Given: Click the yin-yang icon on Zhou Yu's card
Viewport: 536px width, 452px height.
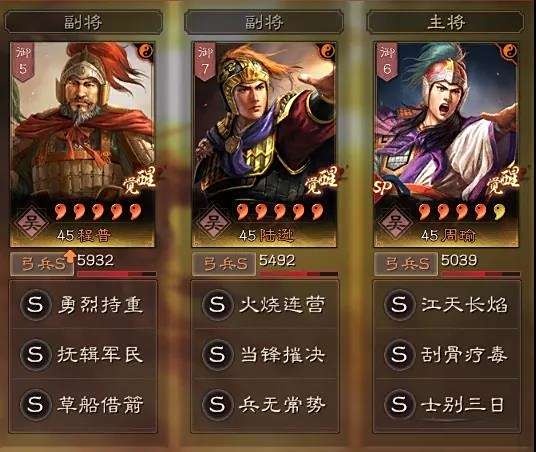Looking at the screenshot, I should 510,52.
